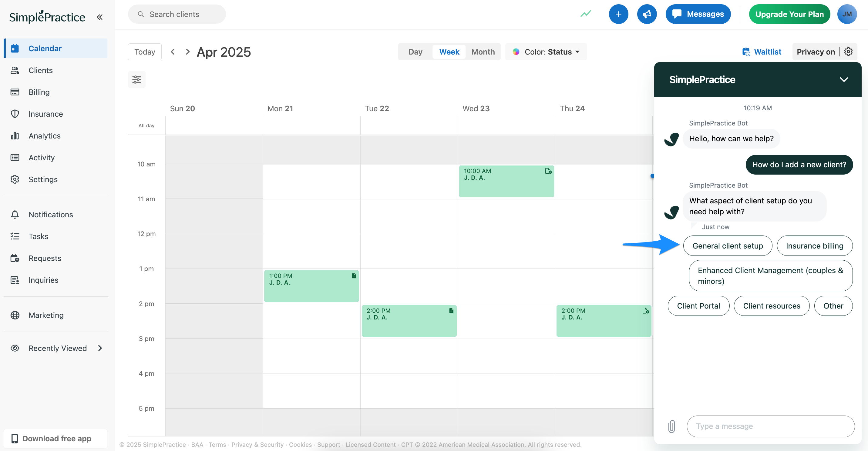Select Week view
Viewport: 868px width, 451px height.
click(449, 52)
